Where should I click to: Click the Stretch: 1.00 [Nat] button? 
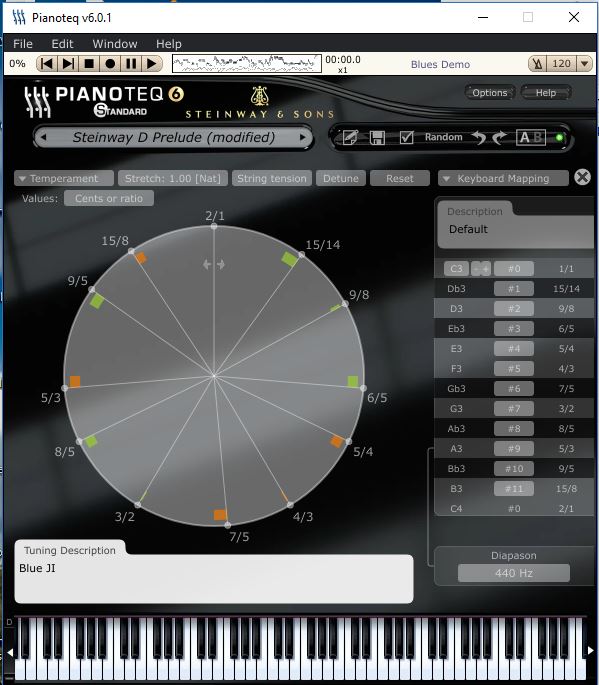(x=173, y=178)
